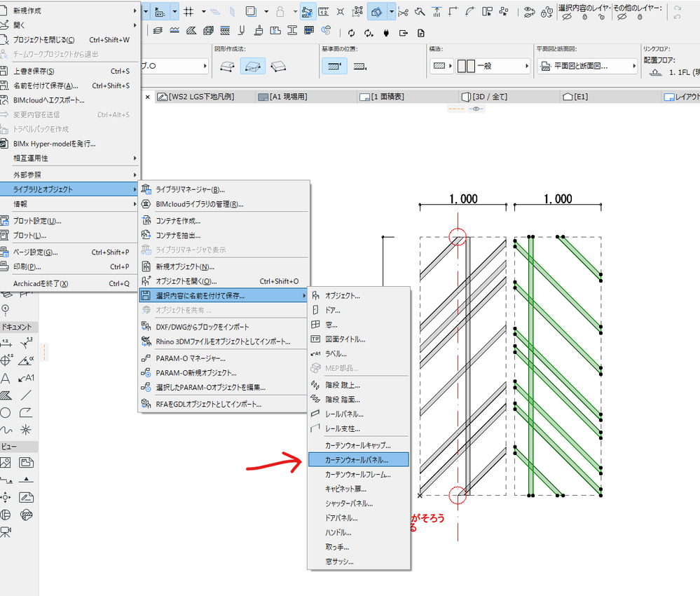Click the plug (add-on) toolbar icon
The image size is (700, 596).
click(387, 33)
